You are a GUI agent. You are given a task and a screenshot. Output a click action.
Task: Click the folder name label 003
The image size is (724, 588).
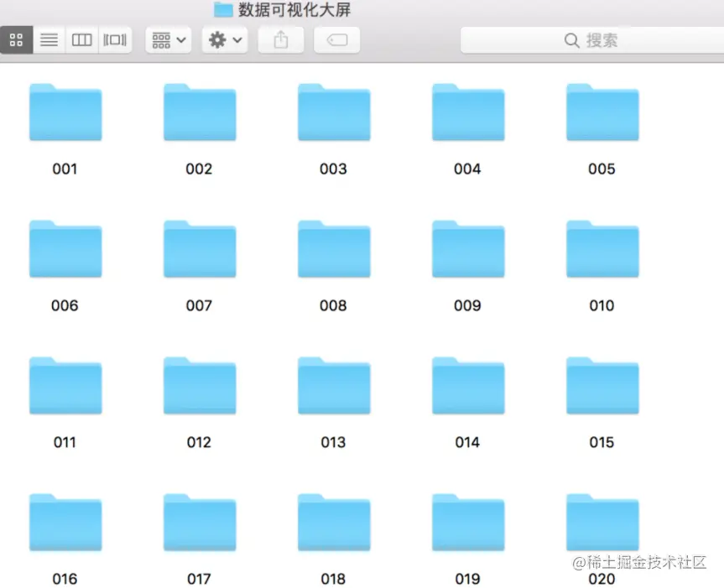point(333,169)
